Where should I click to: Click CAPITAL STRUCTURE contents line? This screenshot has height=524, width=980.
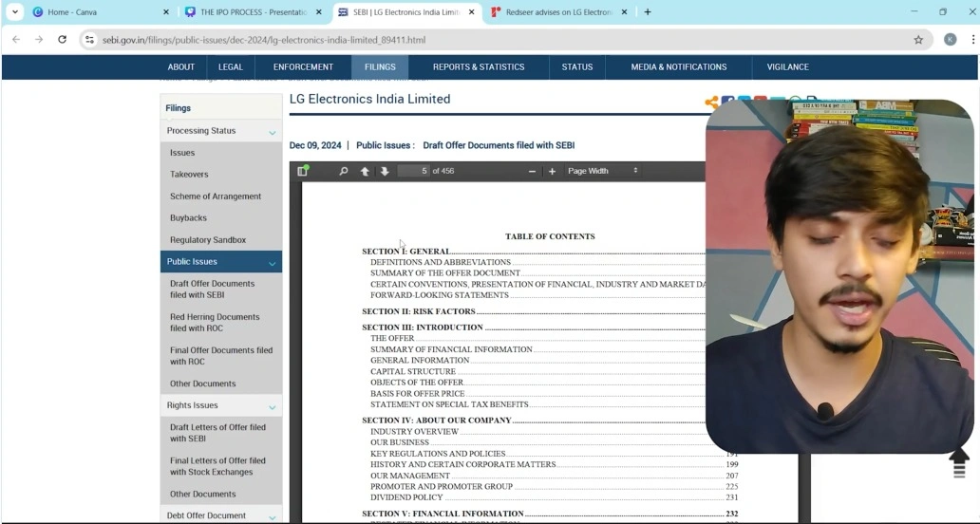click(413, 371)
